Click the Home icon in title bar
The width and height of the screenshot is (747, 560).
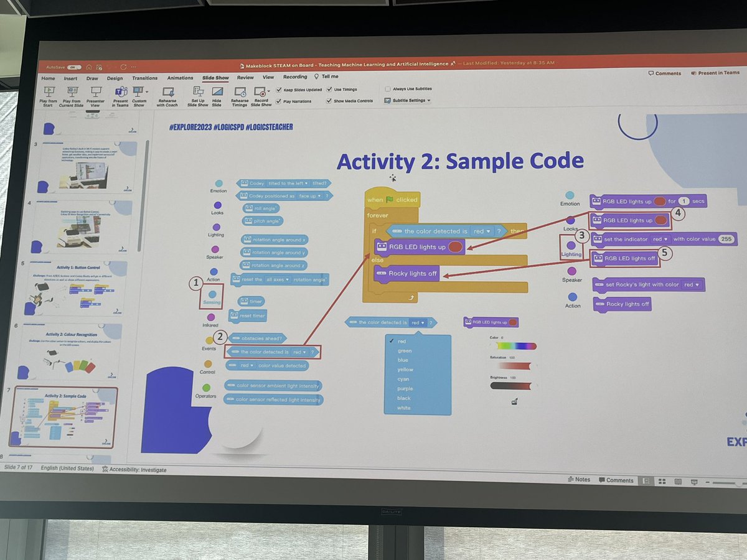[x=90, y=67]
